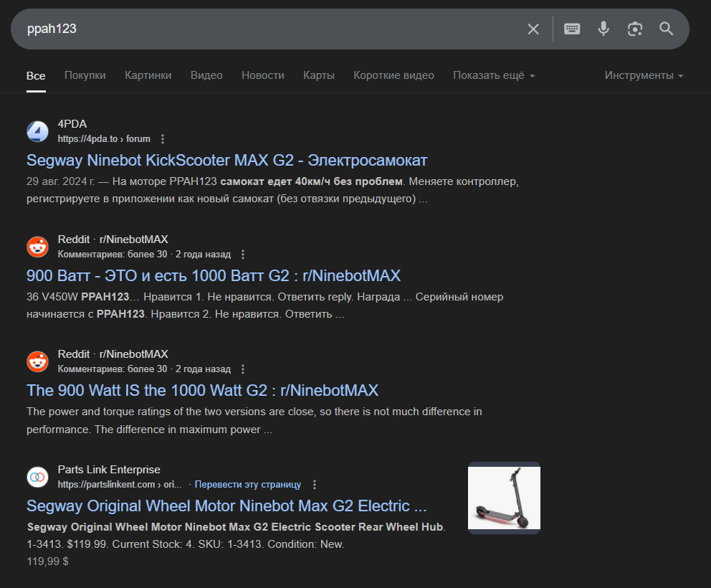
Task: Click Перевести эту страницу link
Action: 247,485
